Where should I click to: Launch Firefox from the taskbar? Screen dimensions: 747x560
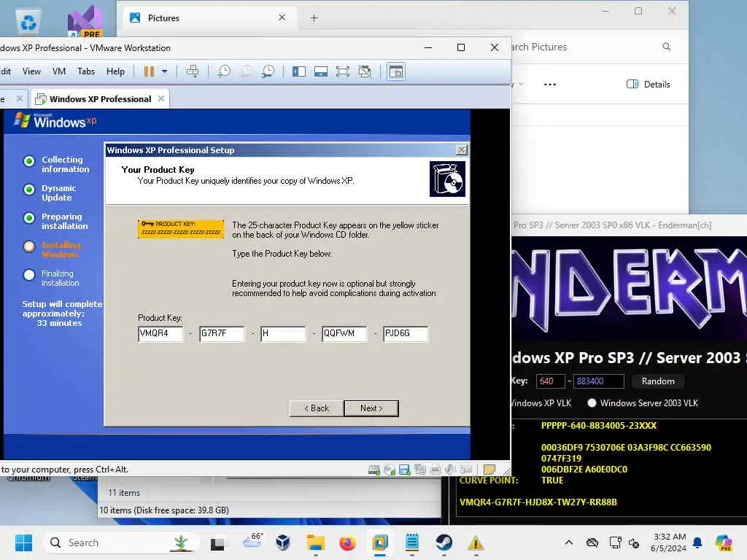[x=348, y=542]
